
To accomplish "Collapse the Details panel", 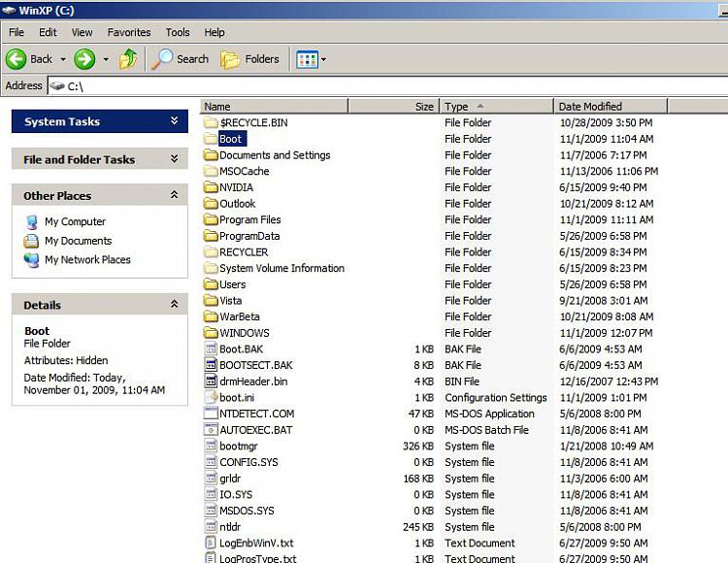I will [174, 305].
